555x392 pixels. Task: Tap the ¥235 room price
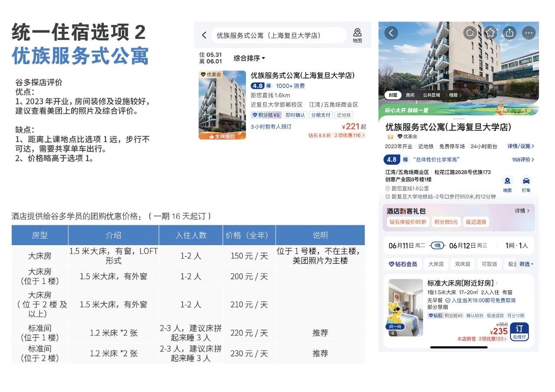tap(499, 332)
